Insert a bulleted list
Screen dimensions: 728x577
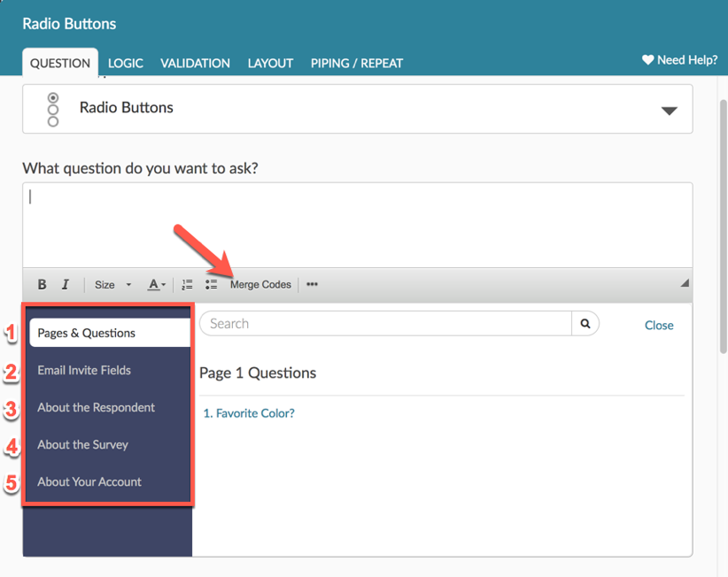(211, 285)
